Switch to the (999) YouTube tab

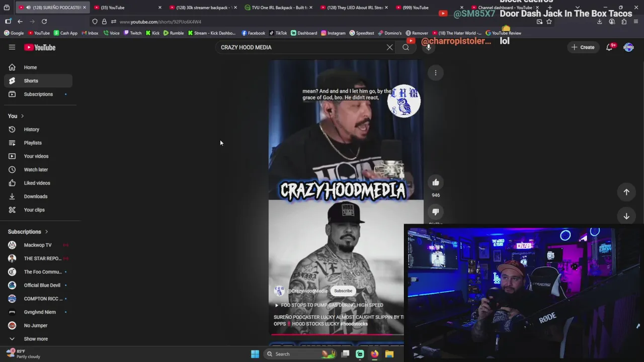pos(428,8)
